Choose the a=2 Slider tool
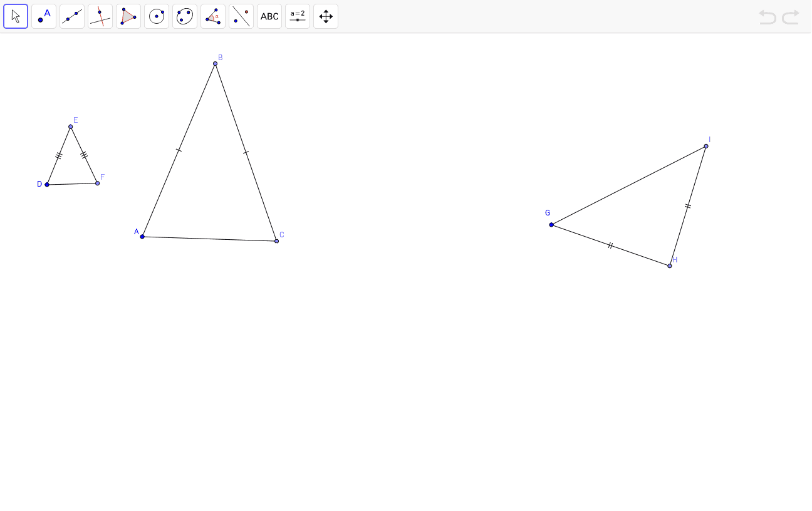Screen dimensions: 812x511 pos(298,16)
